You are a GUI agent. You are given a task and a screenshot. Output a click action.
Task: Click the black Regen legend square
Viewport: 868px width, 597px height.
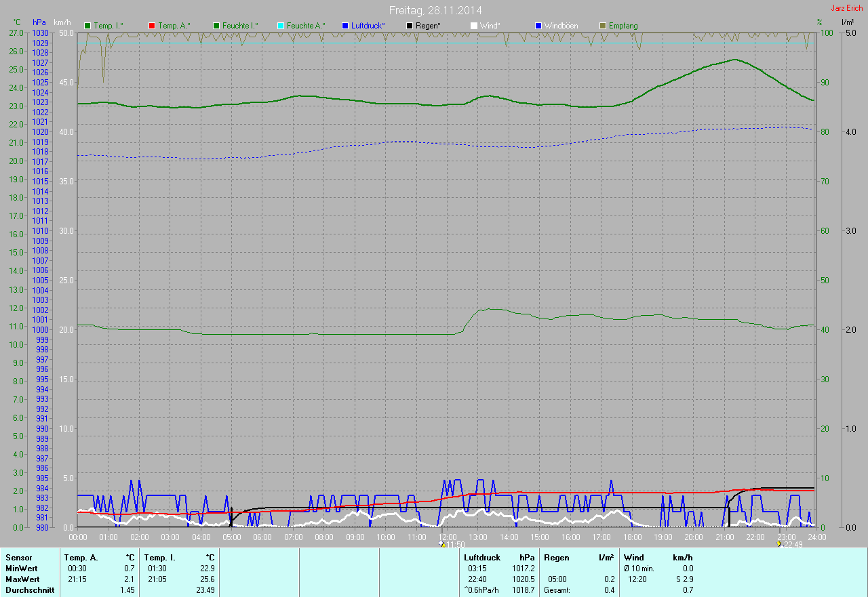click(410, 26)
